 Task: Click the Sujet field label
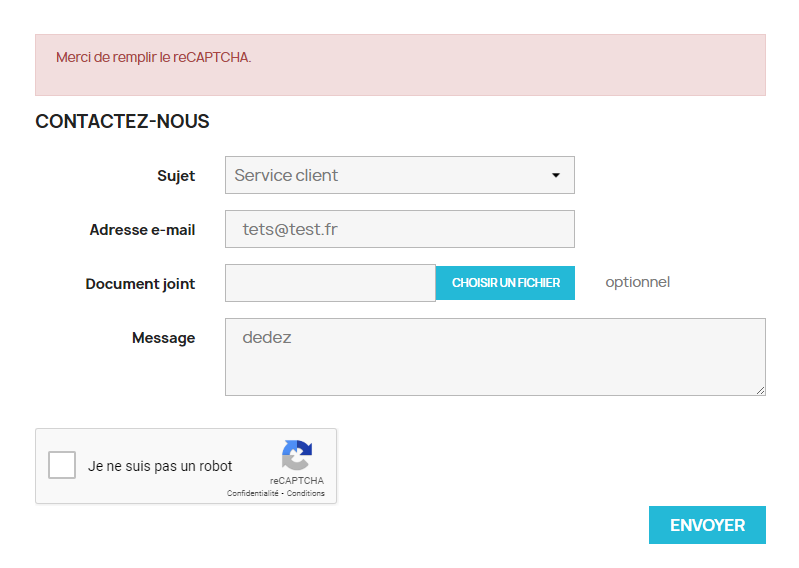(176, 176)
